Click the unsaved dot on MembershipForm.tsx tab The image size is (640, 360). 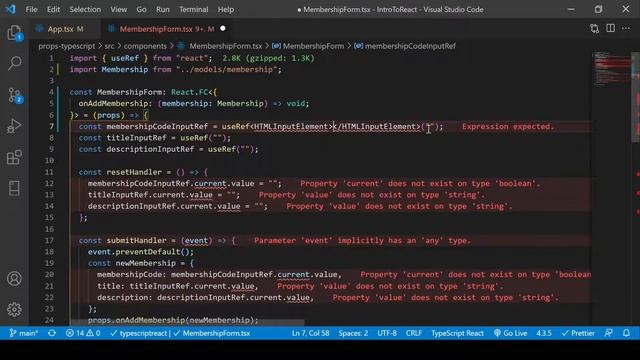click(x=223, y=29)
